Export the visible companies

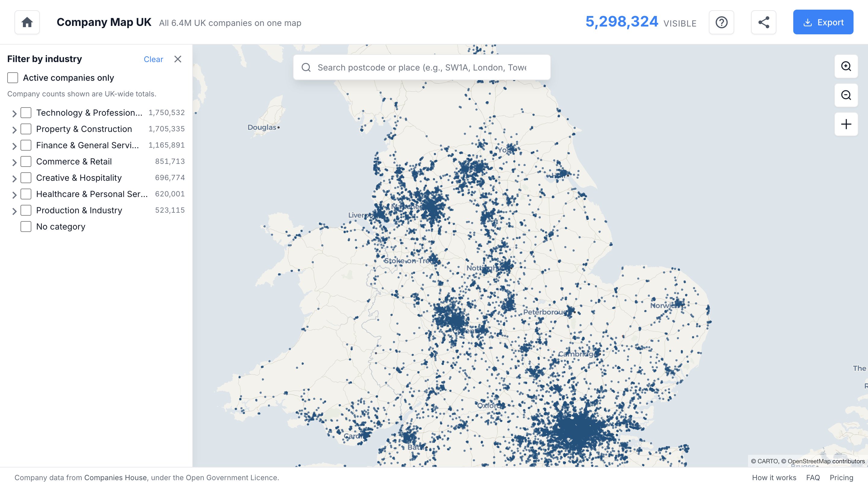[x=823, y=22]
